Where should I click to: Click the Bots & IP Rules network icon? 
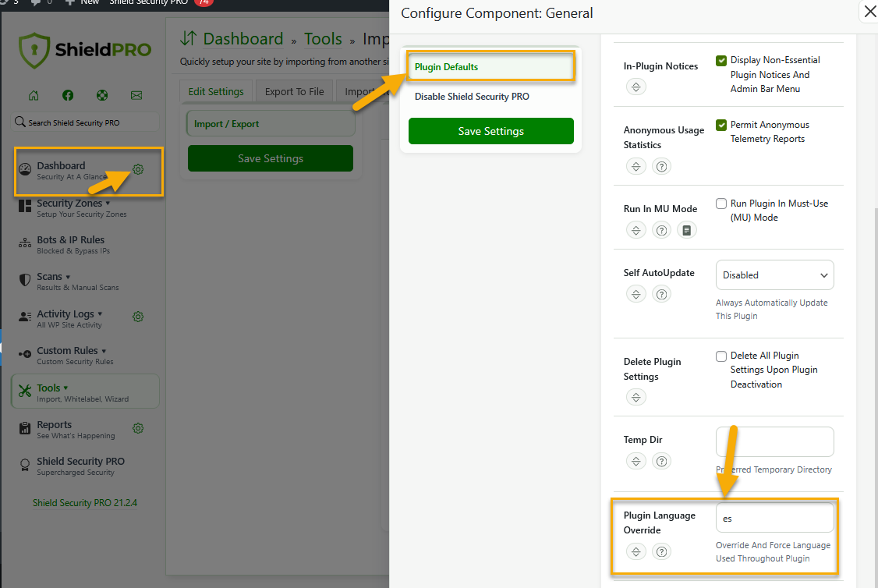(25, 243)
